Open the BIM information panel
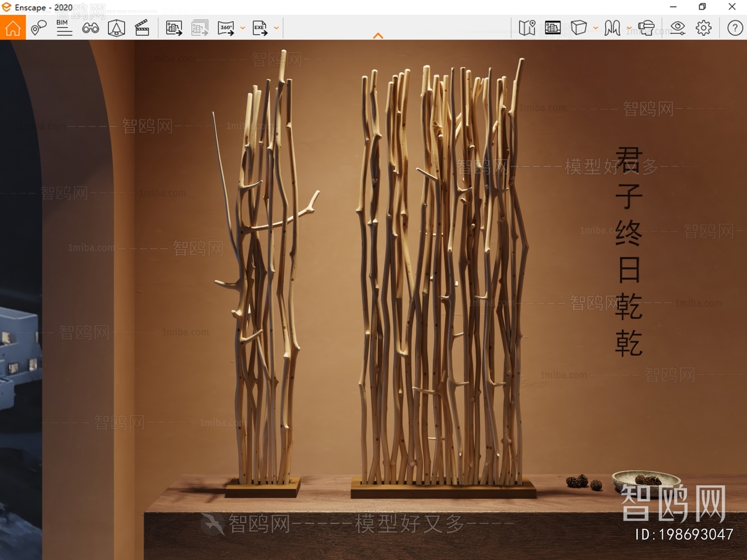Viewport: 747px width, 560px height. [x=64, y=28]
